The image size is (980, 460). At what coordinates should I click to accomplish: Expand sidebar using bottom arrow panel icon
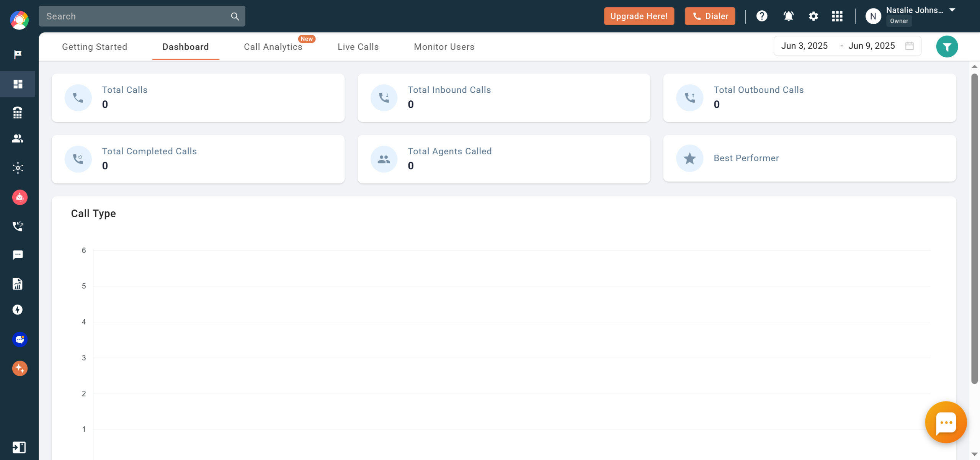click(x=19, y=447)
